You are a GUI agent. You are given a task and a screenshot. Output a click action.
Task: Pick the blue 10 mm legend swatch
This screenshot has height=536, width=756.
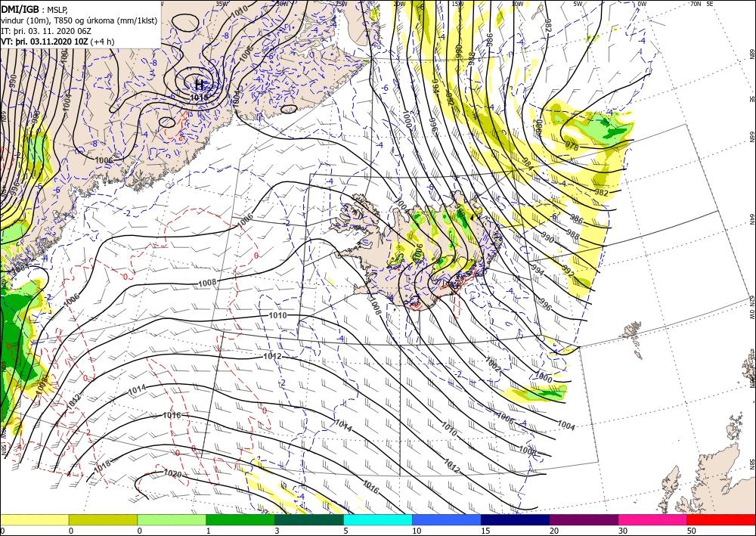point(447,519)
